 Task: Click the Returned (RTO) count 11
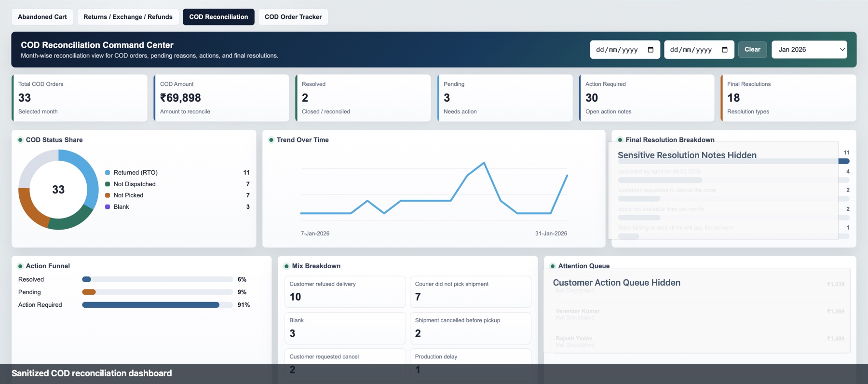[x=246, y=173]
